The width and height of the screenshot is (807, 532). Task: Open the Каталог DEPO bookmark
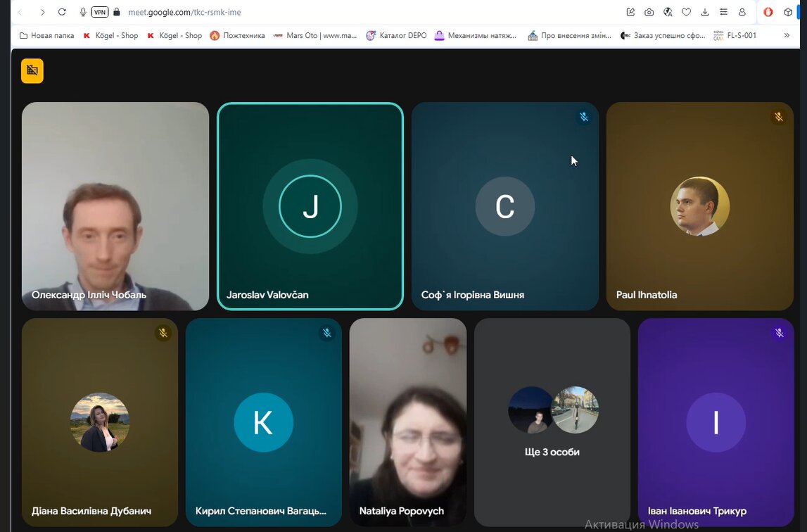[x=396, y=35]
